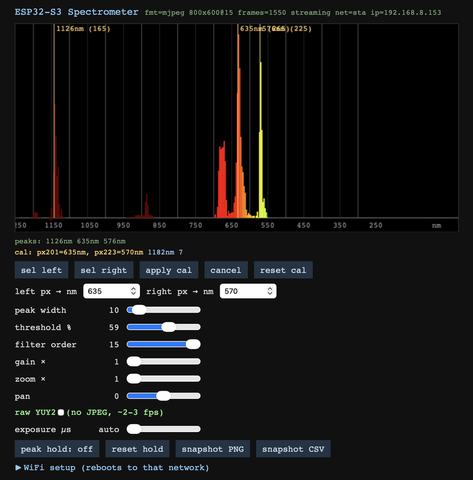
Task: Adjust the pan slider
Action: [164, 396]
